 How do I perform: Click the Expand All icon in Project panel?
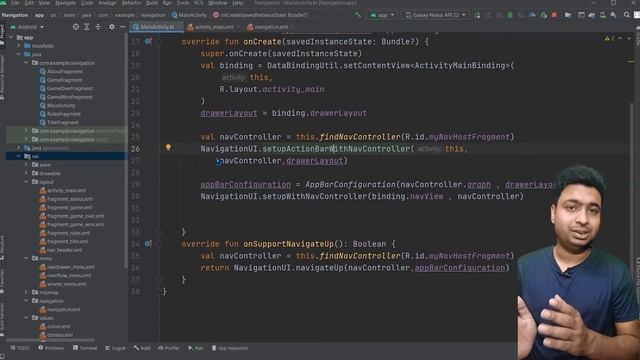coord(87,27)
